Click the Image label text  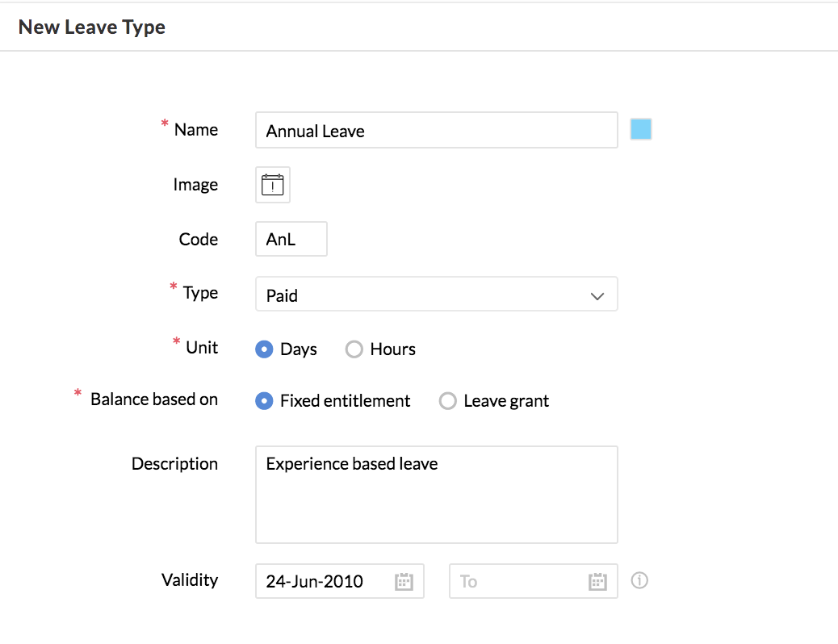tap(195, 185)
